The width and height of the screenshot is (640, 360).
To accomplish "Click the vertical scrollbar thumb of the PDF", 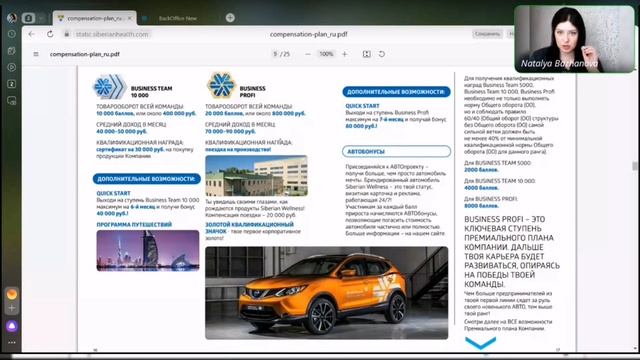I will (x=635, y=166).
